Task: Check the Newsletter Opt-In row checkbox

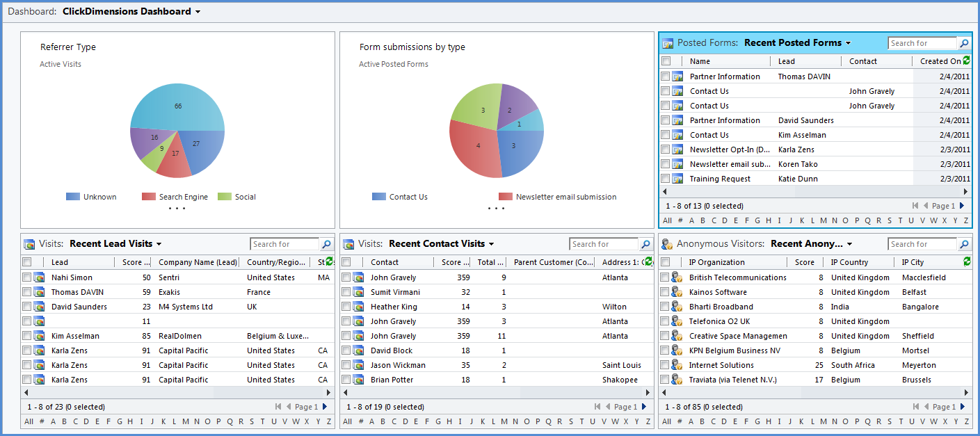Action: pos(666,150)
